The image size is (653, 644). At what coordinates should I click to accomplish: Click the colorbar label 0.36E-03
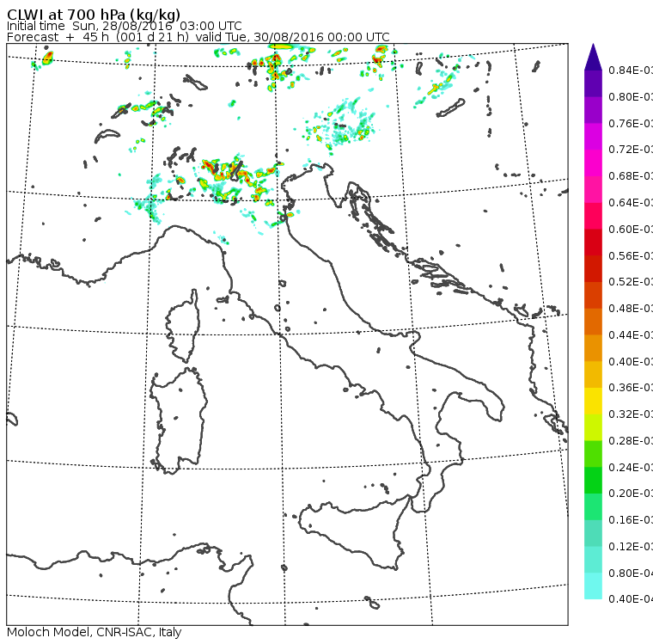(x=631, y=388)
